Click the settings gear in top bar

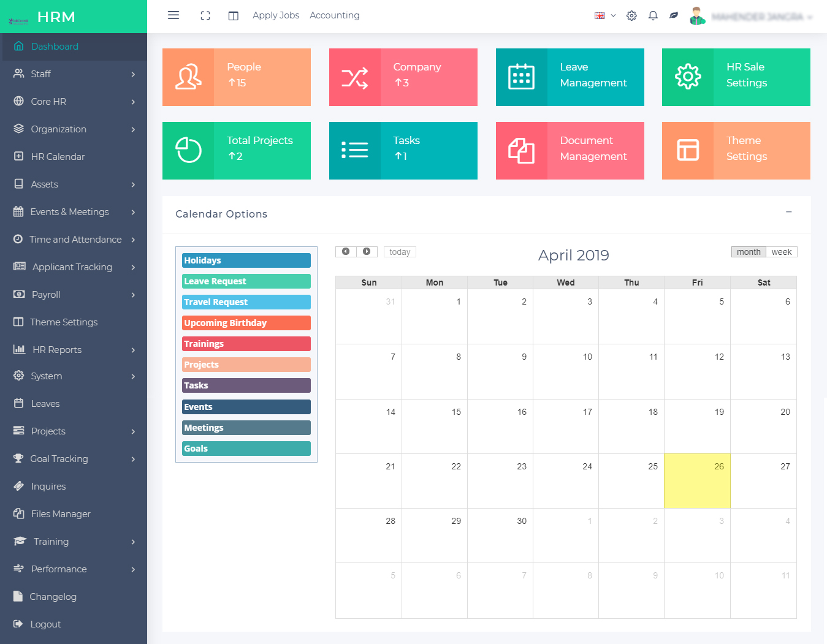(x=631, y=16)
